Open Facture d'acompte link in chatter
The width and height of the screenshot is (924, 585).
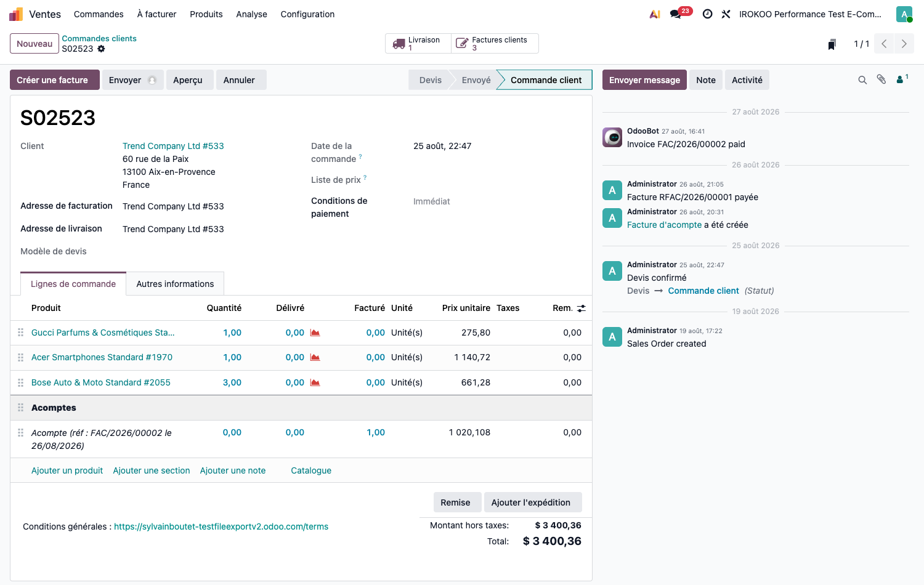point(664,225)
